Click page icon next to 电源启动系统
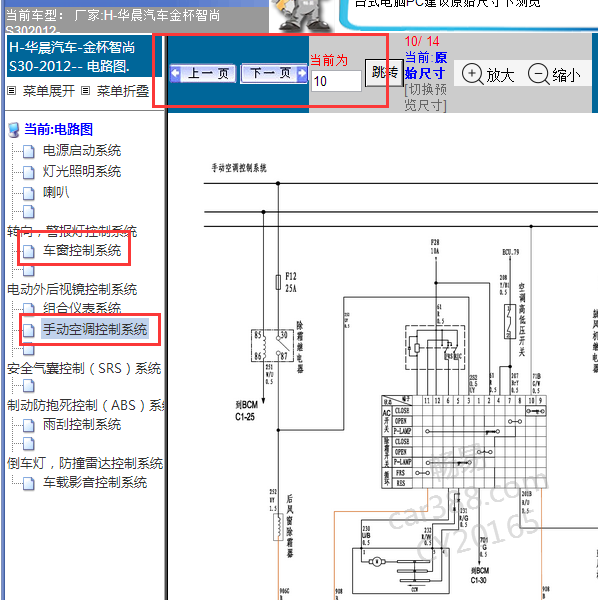Viewport: 598px width, 600px height. click(x=29, y=151)
